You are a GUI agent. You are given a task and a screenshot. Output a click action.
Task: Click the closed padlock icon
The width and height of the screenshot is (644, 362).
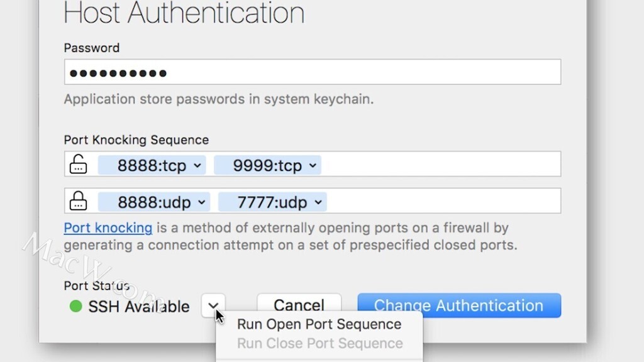[x=78, y=201]
